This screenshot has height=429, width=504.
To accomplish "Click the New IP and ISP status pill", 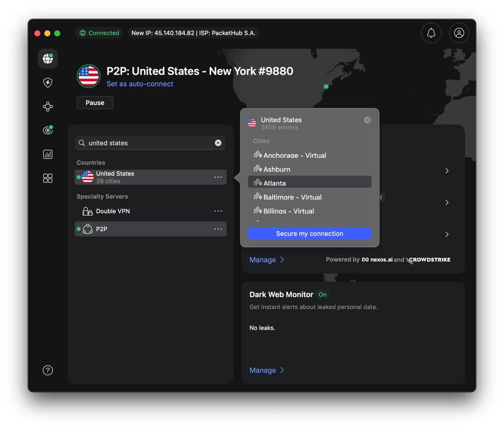I will [x=193, y=33].
